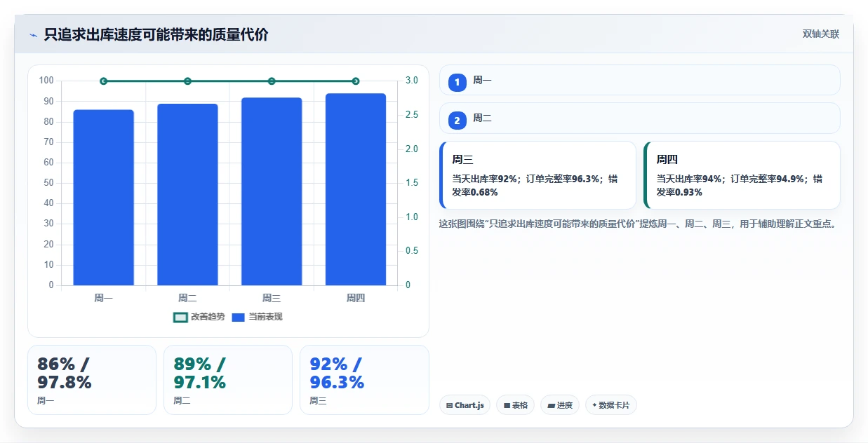
Task: Click the description text starting 这张图围绕
Action: (x=637, y=224)
